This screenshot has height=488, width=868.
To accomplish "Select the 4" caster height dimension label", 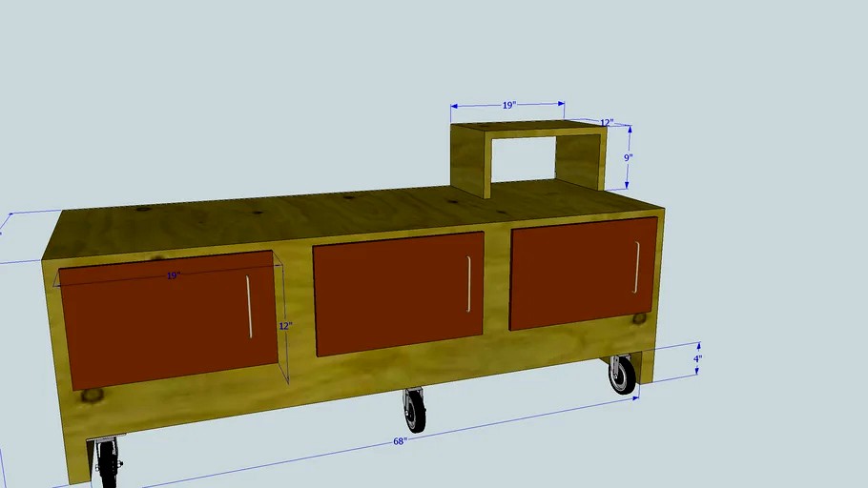I will coord(698,359).
